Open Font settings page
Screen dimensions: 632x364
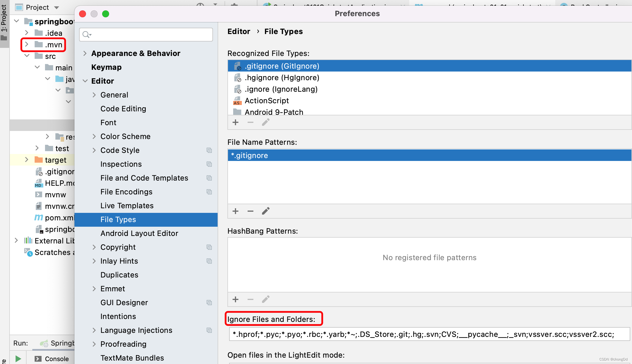coord(108,123)
